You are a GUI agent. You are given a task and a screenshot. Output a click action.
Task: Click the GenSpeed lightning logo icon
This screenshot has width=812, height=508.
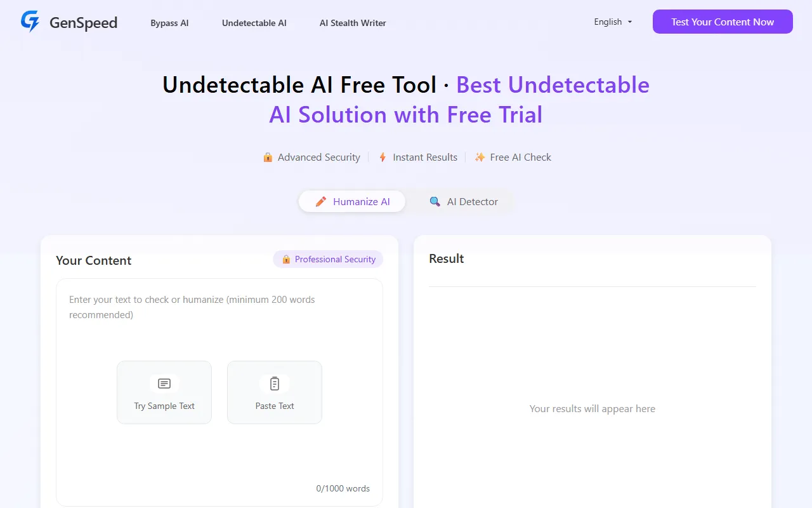[30, 22]
